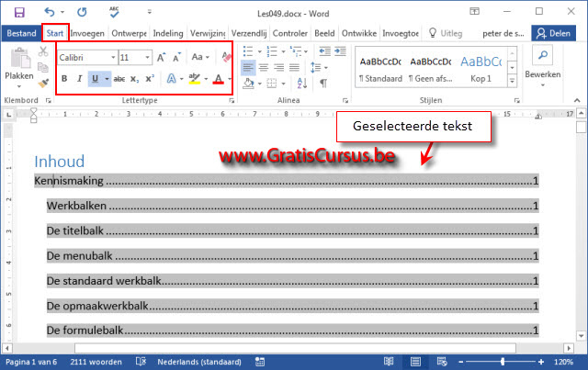This screenshot has width=588, height=370.
Task: Open ribbon display options icon
Action: (x=474, y=11)
